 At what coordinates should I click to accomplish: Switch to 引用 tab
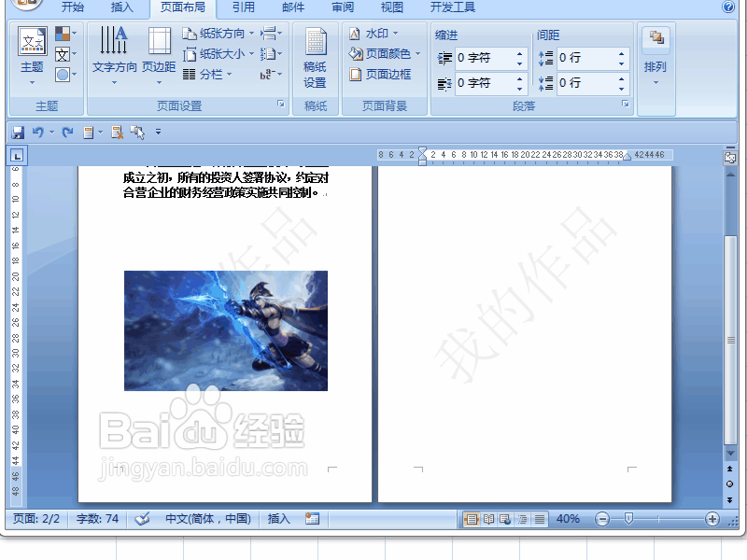coord(244,7)
